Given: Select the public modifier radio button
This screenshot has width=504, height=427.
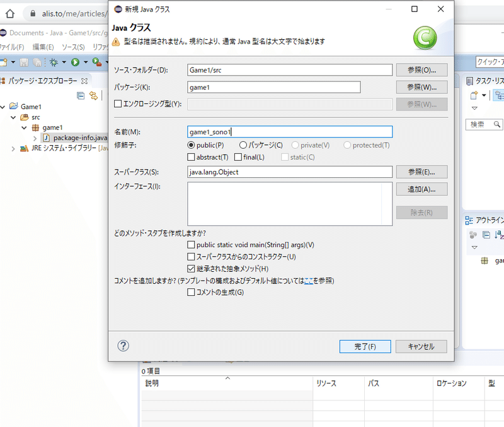Looking at the screenshot, I should click(x=192, y=145).
